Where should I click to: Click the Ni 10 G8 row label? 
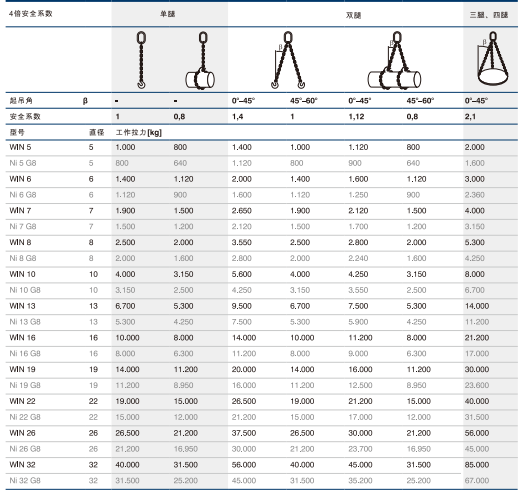(25, 290)
